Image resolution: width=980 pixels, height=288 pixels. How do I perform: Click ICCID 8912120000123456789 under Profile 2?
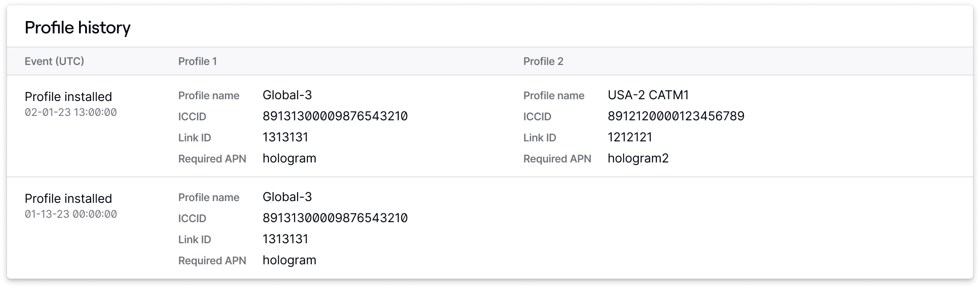tap(677, 115)
